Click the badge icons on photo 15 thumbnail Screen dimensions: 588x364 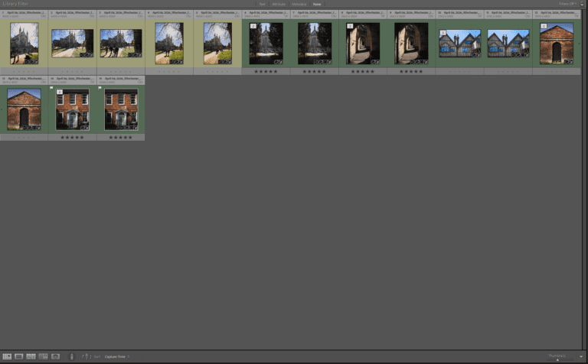point(129,128)
